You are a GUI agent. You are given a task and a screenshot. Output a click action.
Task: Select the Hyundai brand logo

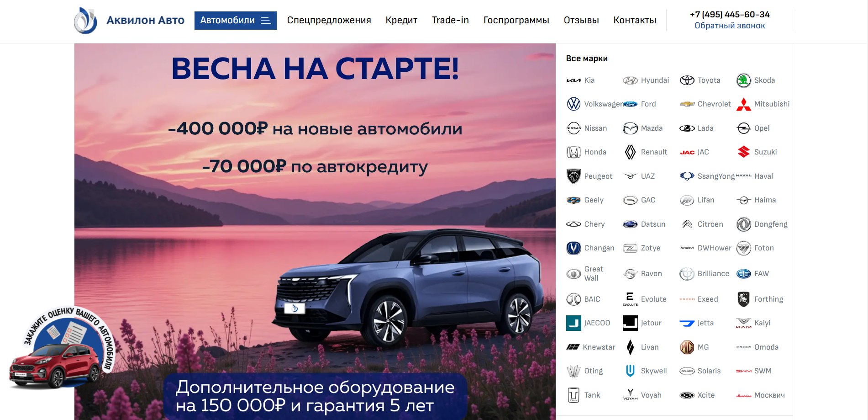(630, 80)
